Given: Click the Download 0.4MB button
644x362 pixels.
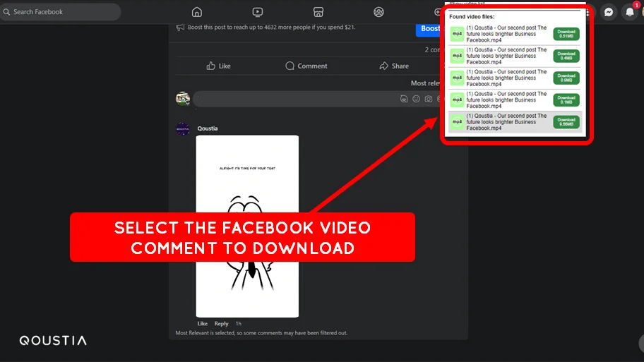Looking at the screenshot, I should [566, 56].
